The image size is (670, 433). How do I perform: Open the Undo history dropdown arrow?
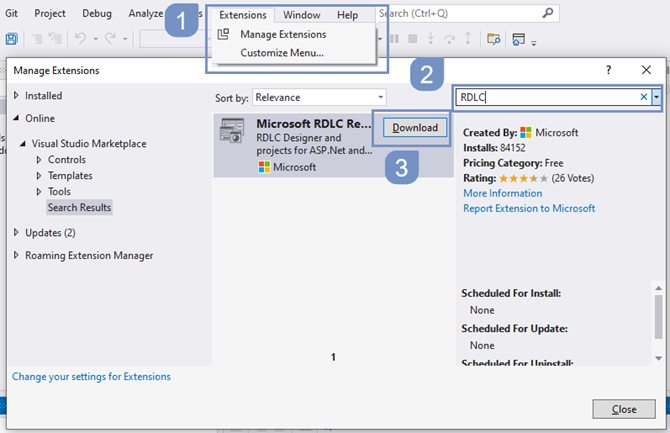click(96, 39)
